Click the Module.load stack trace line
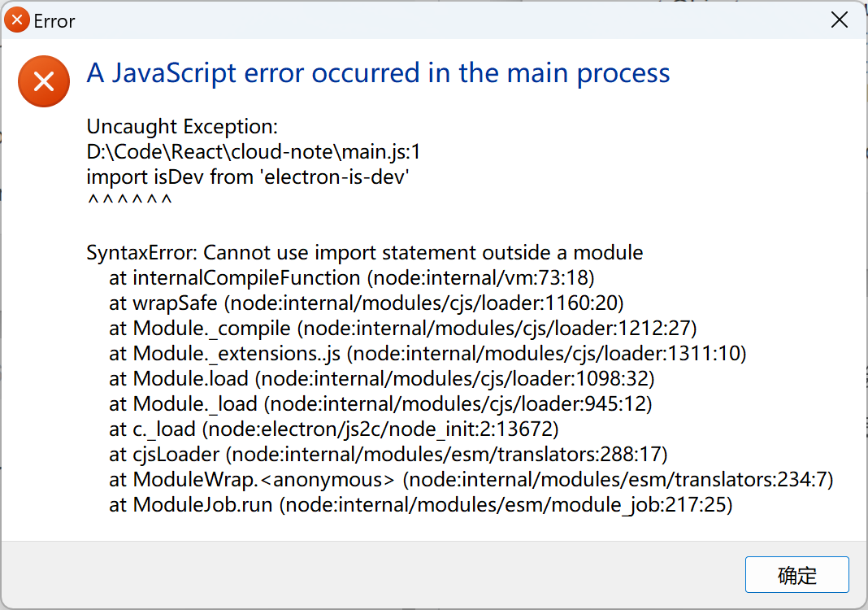This screenshot has width=868, height=610. click(x=381, y=378)
